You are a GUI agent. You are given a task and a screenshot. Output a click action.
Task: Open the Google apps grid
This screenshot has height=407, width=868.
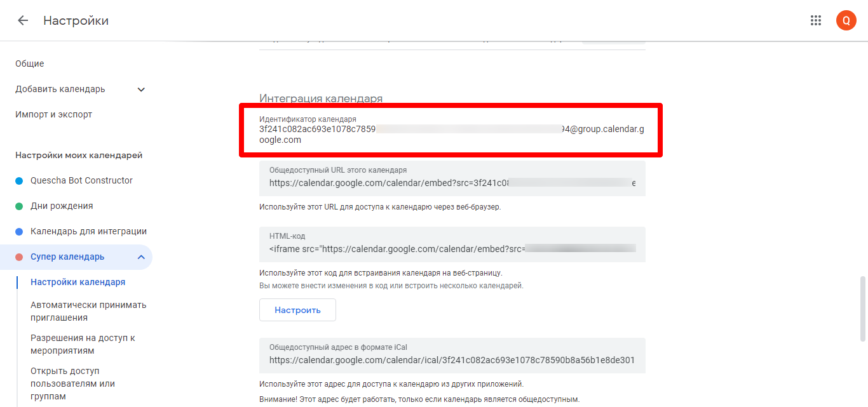tap(816, 20)
